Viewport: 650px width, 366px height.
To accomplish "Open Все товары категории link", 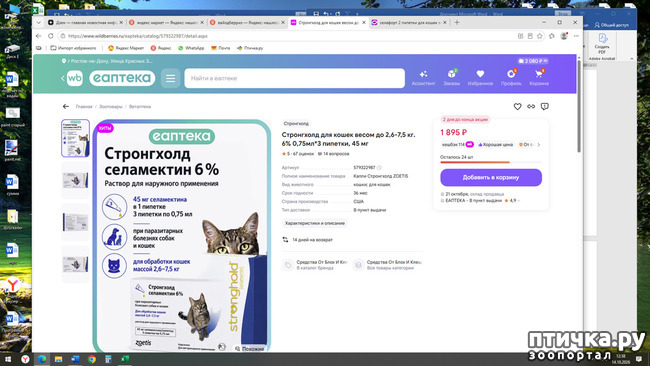I will point(389,265).
